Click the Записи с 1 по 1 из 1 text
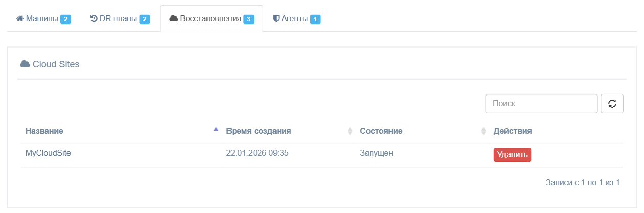This screenshot has height=213, width=644. (583, 182)
